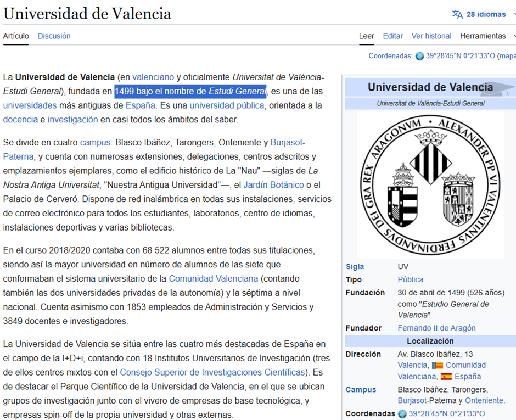Open the Editar tab
This screenshot has height=420, width=516.
[x=392, y=36]
